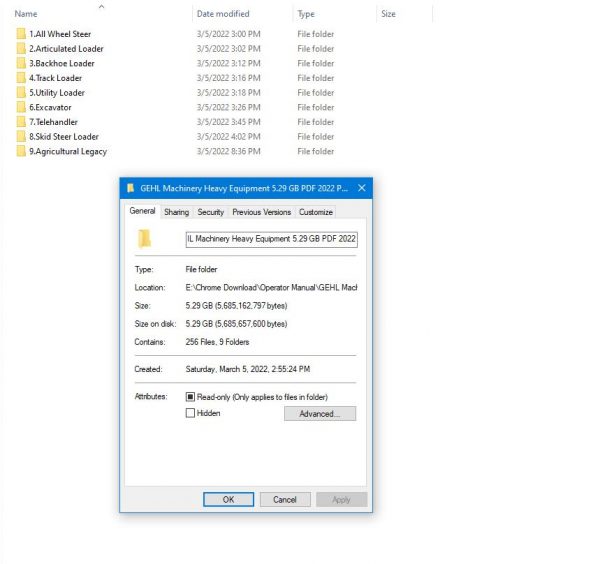Open the Customize tab

click(316, 212)
